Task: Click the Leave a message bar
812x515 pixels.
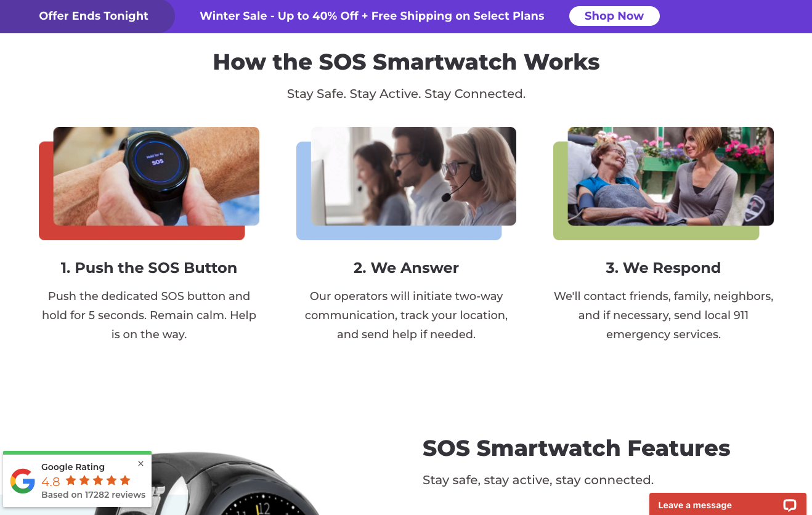Action: pos(728,504)
